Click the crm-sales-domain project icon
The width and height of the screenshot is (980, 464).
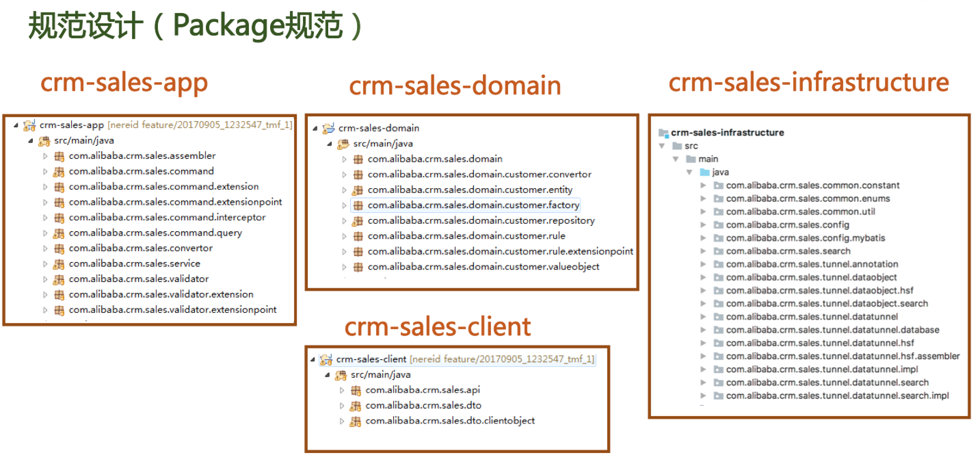(328, 128)
